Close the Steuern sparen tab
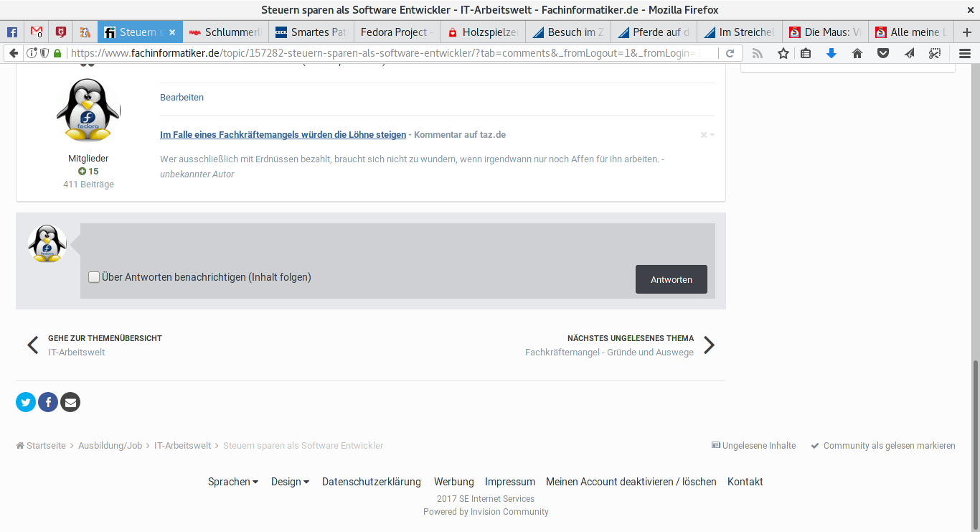The image size is (980, 532). [172, 32]
